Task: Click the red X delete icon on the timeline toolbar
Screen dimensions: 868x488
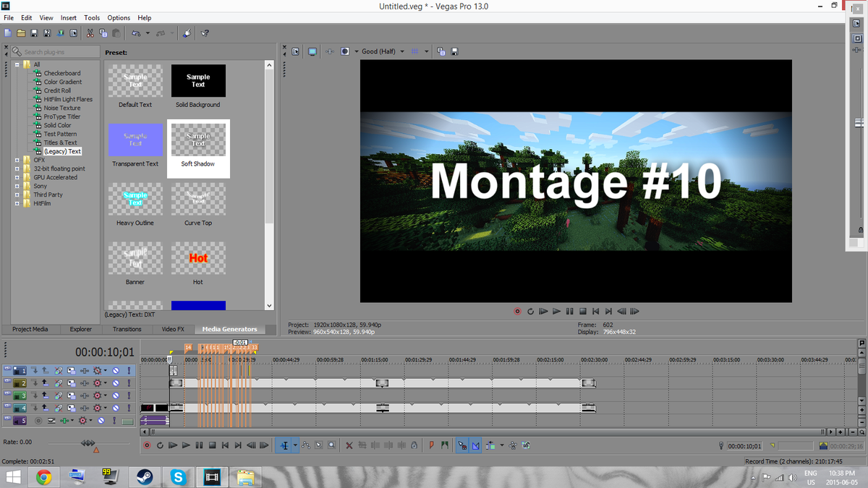Action: click(x=349, y=445)
